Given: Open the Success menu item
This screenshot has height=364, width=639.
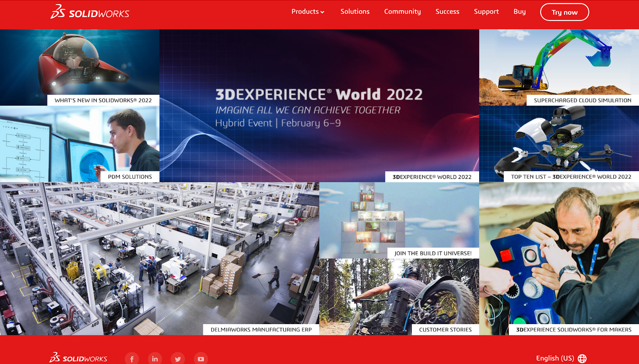Looking at the screenshot, I should point(447,12).
